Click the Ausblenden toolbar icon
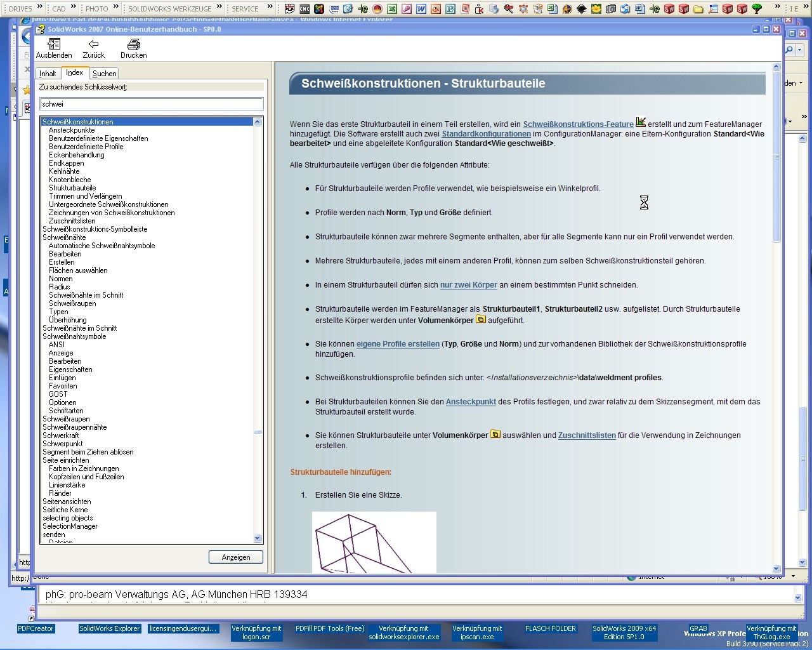This screenshot has height=650, width=812. pyautogui.click(x=54, y=44)
